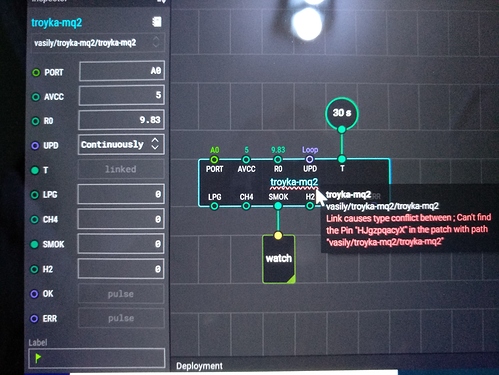This screenshot has width=499, height=375.
Task: Select the 30 s constant node
Action: pyautogui.click(x=342, y=113)
